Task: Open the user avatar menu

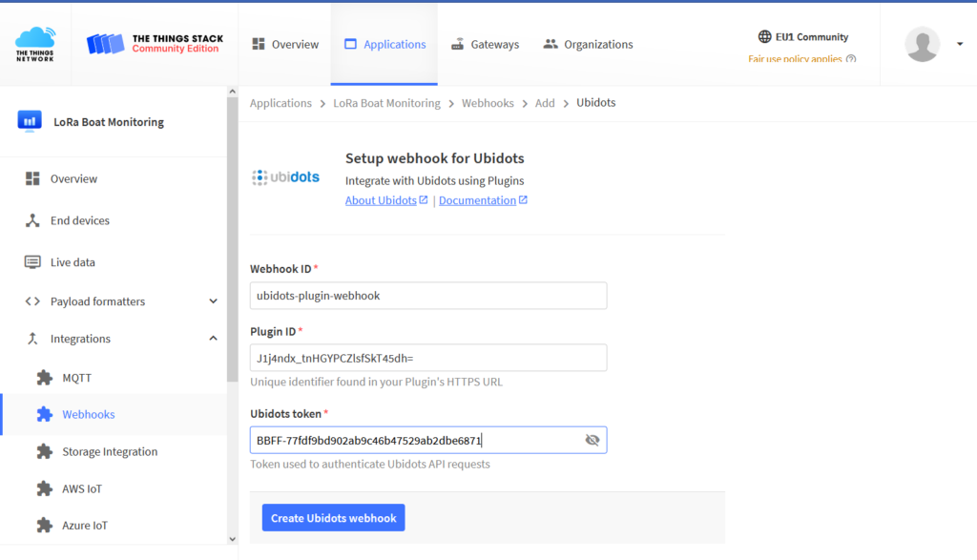Action: 922,44
